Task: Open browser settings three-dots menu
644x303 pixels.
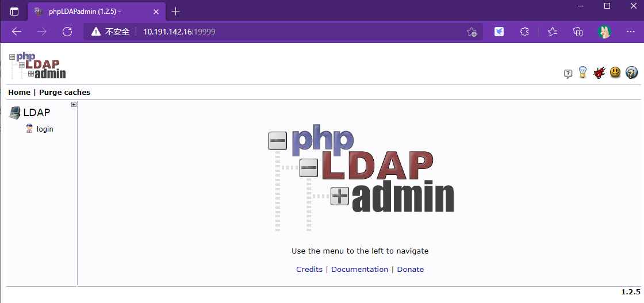Action: tap(630, 32)
